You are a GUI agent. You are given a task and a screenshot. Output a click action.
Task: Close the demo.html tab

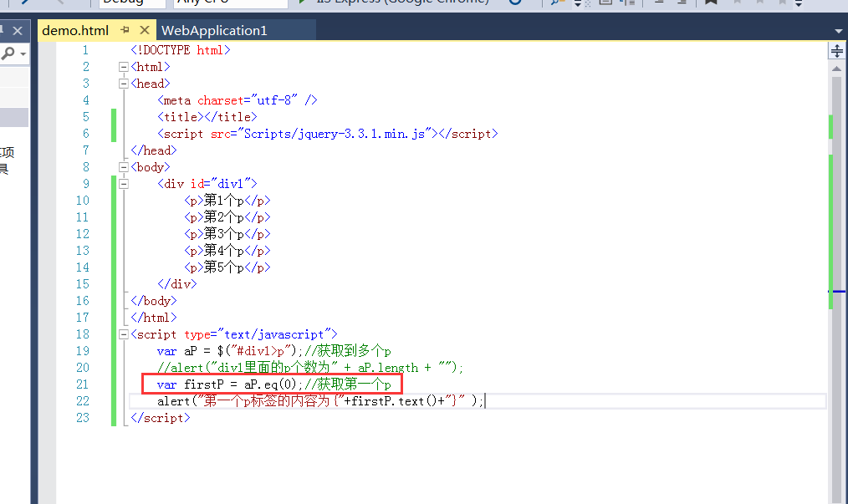145,29
